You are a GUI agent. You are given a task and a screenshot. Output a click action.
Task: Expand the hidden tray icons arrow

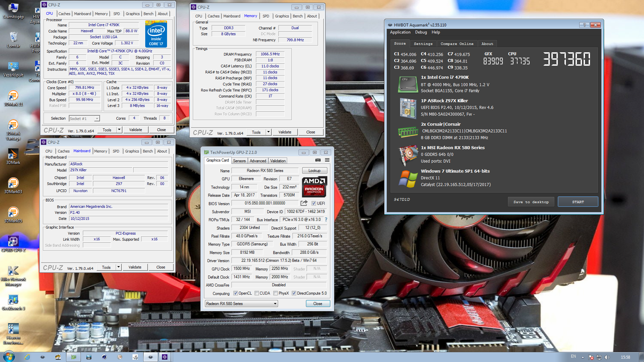583,357
